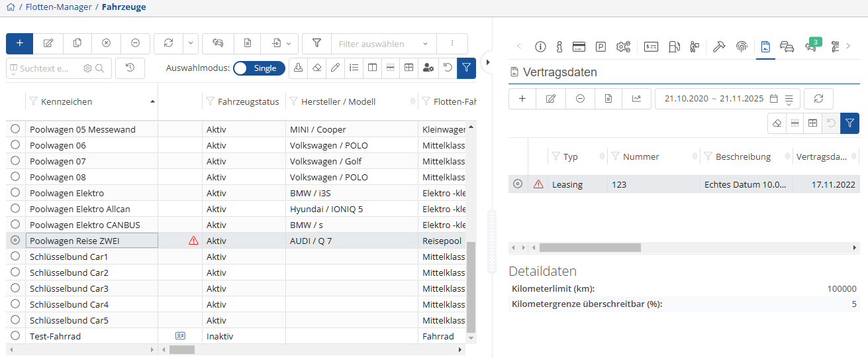The width and height of the screenshot is (868, 358).
Task: Click the copy vehicle icon in toolbar
Action: [x=77, y=43]
